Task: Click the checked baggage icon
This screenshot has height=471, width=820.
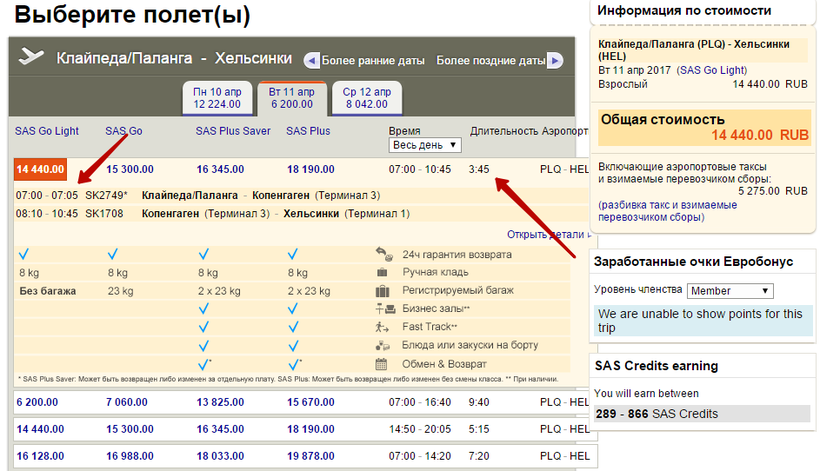Action: 381,290
